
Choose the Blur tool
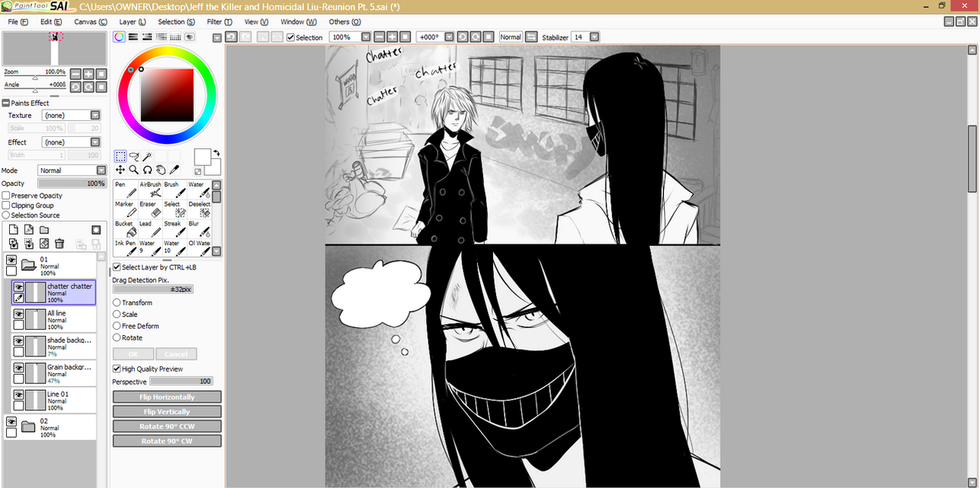(198, 229)
